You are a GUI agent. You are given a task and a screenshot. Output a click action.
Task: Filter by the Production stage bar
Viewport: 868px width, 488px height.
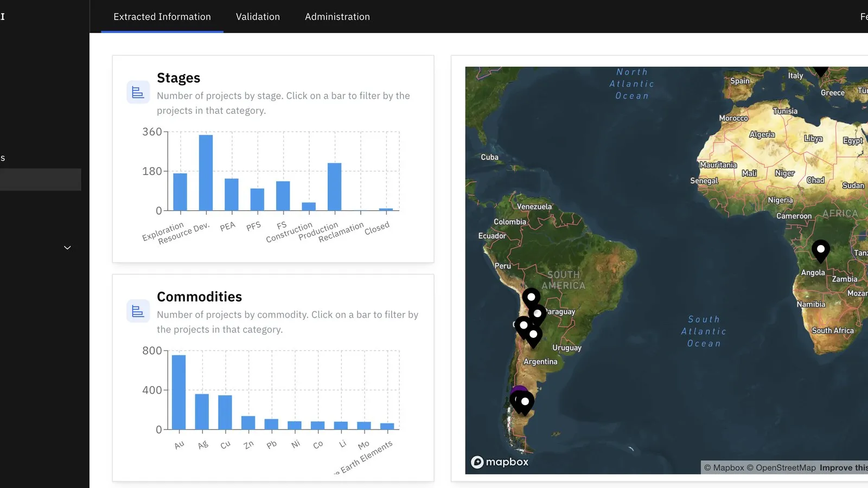pos(335,187)
